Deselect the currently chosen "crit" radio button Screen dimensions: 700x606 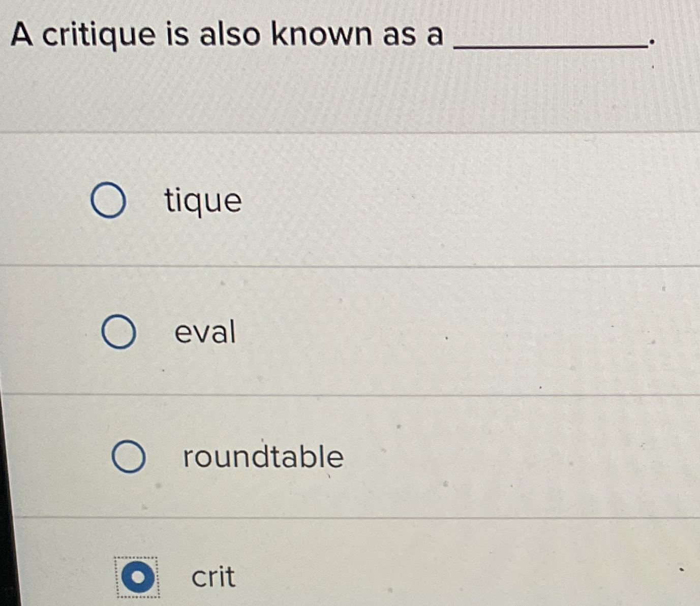click(137, 576)
